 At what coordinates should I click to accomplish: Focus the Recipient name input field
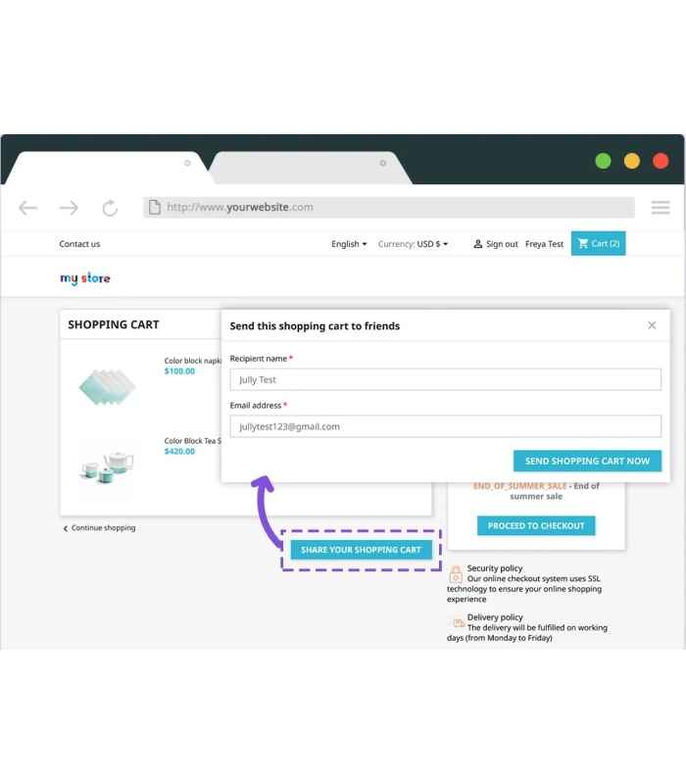(x=445, y=380)
